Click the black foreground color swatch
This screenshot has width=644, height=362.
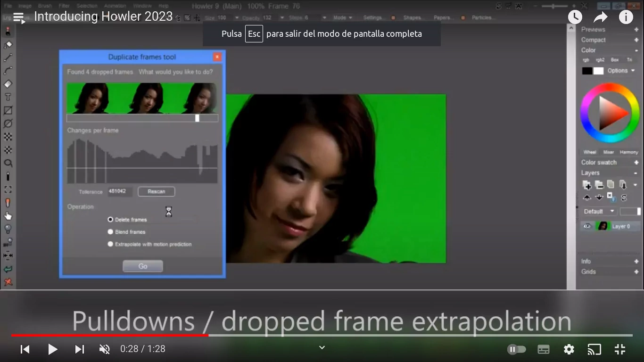tap(587, 71)
